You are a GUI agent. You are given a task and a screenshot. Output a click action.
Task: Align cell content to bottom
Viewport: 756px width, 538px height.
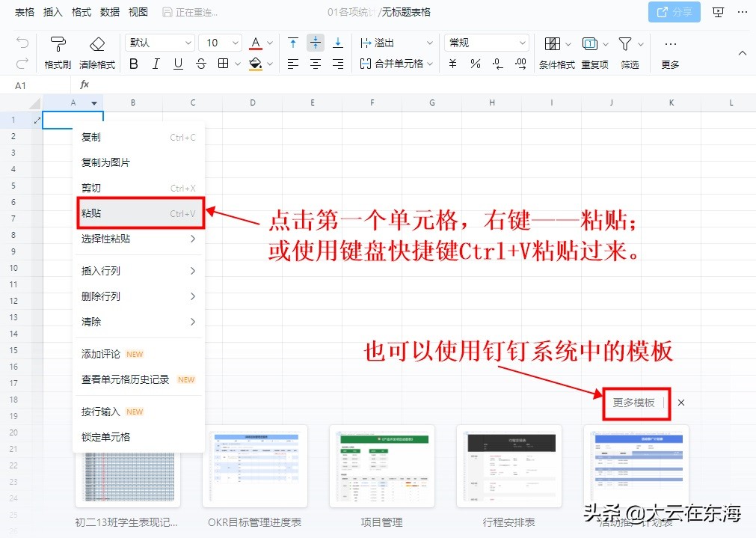(x=338, y=43)
